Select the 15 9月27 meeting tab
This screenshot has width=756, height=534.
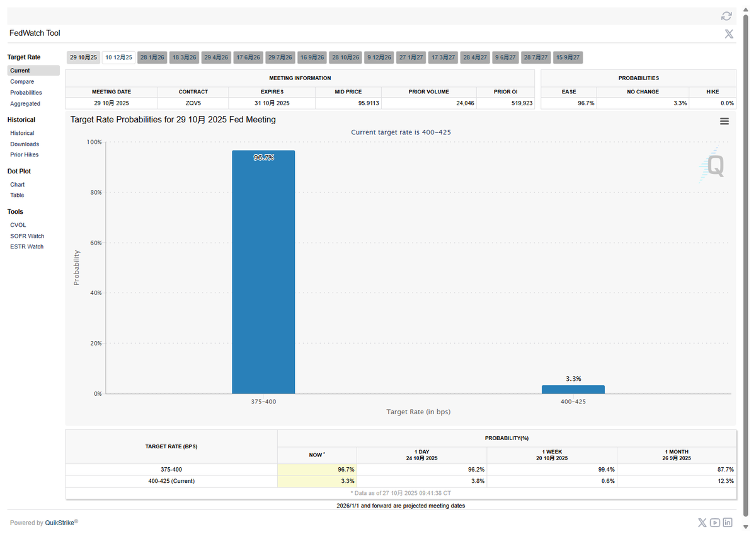568,57
